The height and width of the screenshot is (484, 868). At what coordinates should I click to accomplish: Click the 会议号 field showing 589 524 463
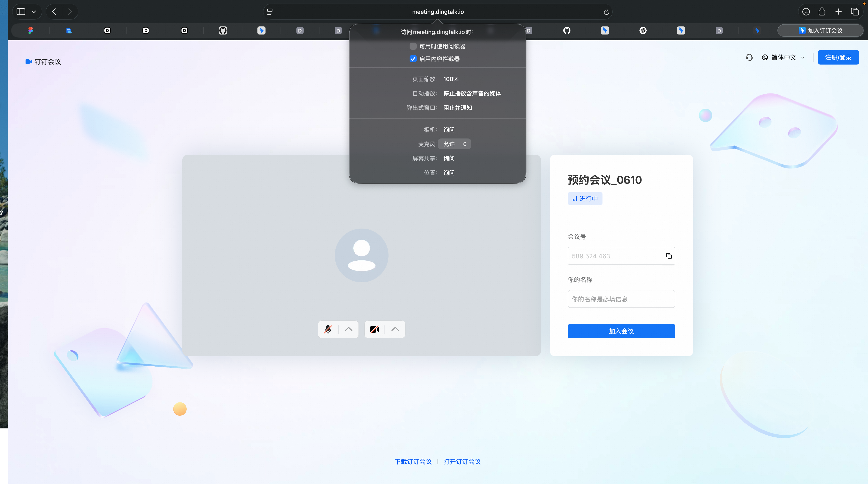[621, 256]
